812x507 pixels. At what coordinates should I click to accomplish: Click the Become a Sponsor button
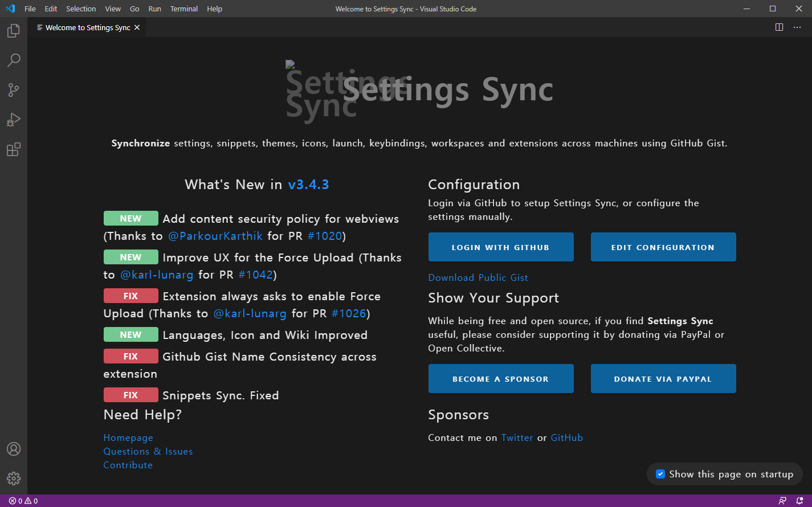point(501,379)
